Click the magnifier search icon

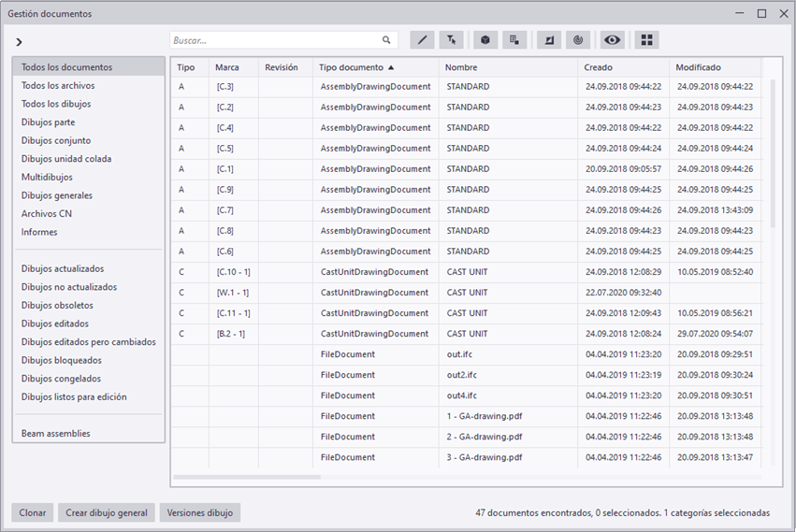[x=386, y=40]
